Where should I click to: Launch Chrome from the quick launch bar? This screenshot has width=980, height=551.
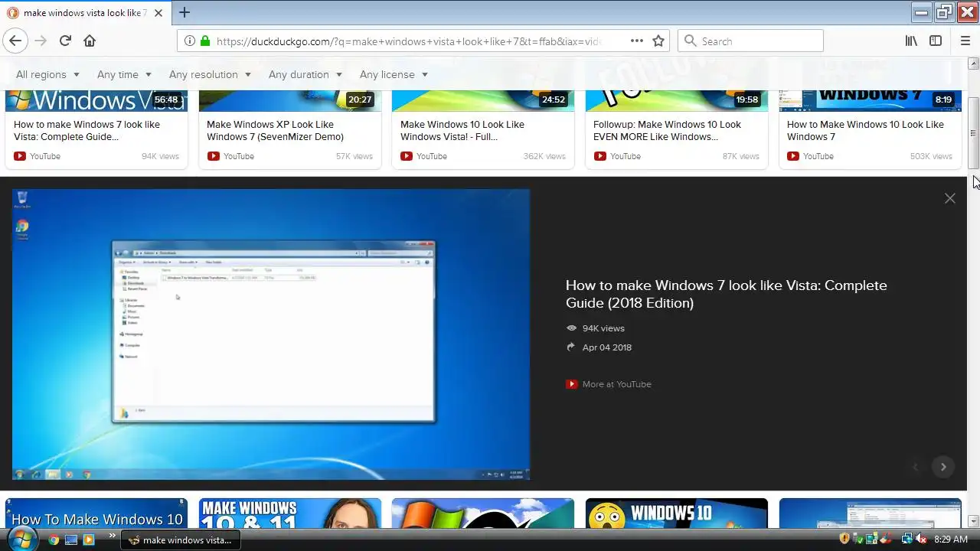coord(54,540)
